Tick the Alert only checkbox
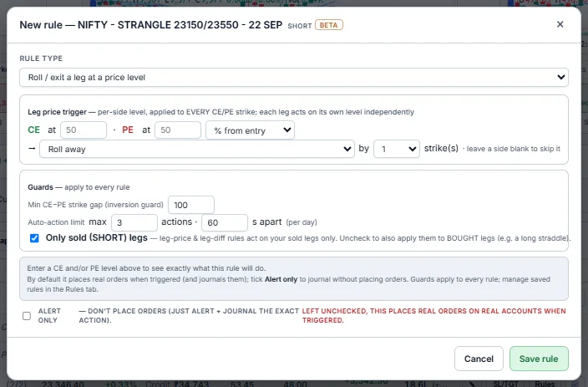588x387 pixels. point(27,316)
